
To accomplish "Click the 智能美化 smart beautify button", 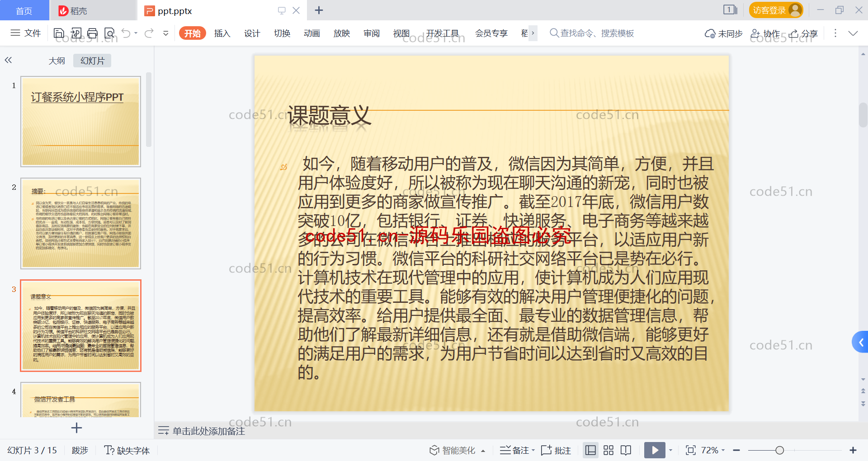I will point(453,450).
